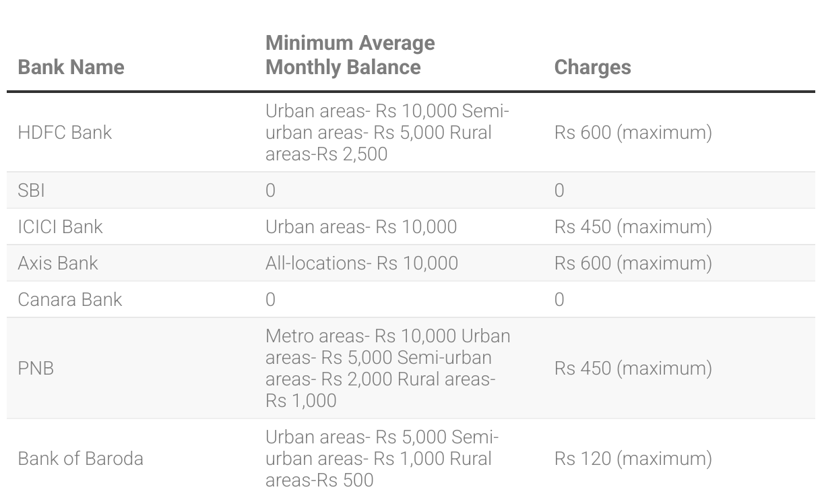
Task: Select the PNB bank name cell
Action: click(x=36, y=369)
